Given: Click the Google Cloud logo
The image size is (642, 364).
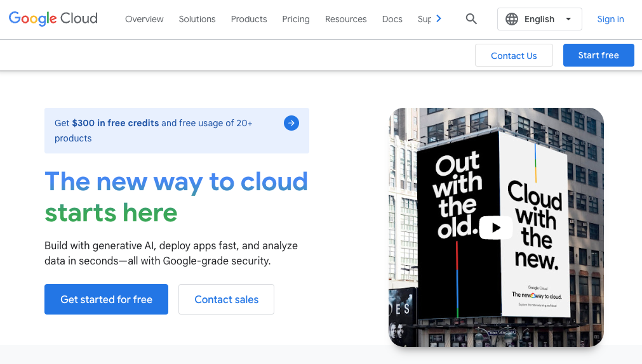Looking at the screenshot, I should [x=53, y=18].
